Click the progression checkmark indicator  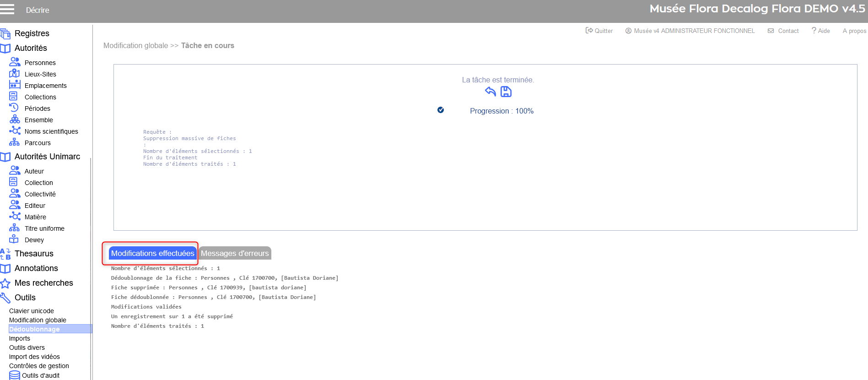point(441,110)
